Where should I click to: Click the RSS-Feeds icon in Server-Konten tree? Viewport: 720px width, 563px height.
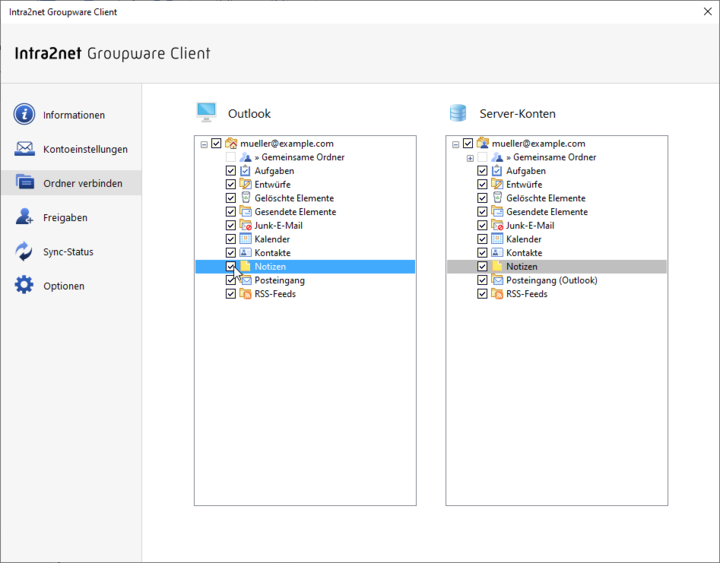pos(497,293)
